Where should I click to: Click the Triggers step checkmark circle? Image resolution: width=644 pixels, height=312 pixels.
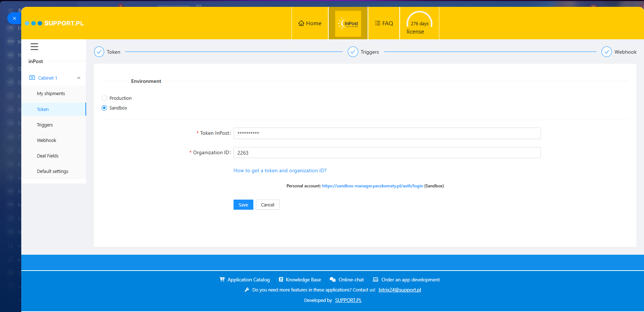353,52
